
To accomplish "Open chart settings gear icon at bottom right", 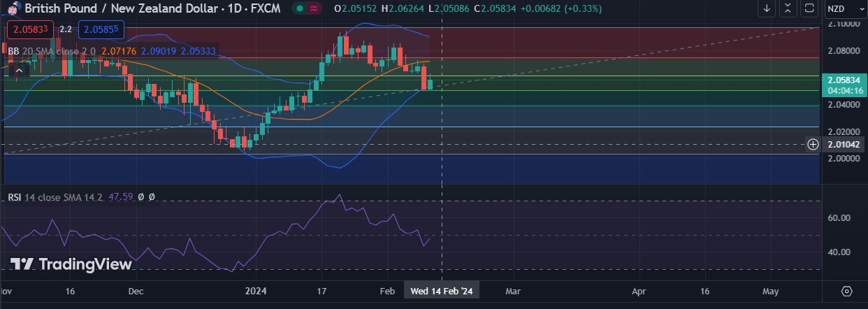I will 847,291.
